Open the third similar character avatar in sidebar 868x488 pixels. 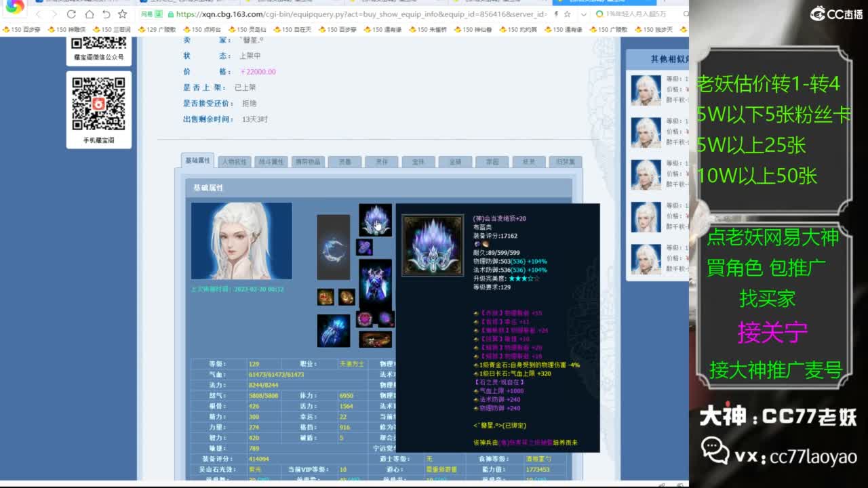(646, 174)
